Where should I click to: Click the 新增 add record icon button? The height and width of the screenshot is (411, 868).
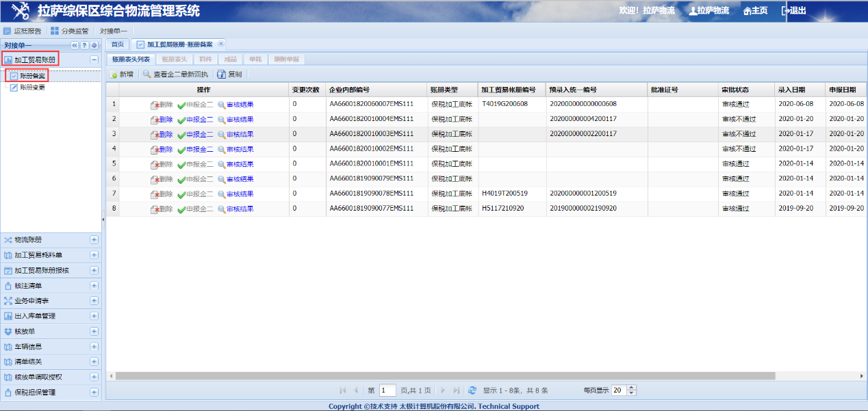[x=114, y=75]
